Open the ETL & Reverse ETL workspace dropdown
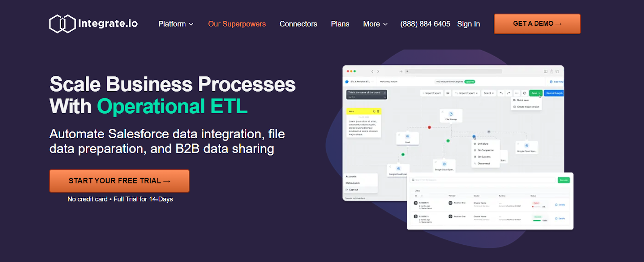Screen dimensions: 644x262 tap(360, 82)
